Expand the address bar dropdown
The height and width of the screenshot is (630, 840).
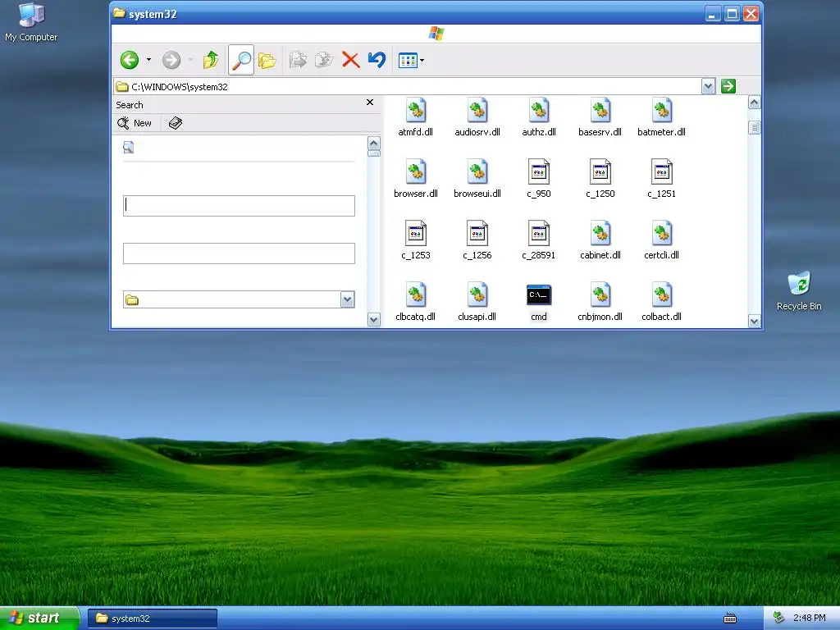pyautogui.click(x=708, y=86)
